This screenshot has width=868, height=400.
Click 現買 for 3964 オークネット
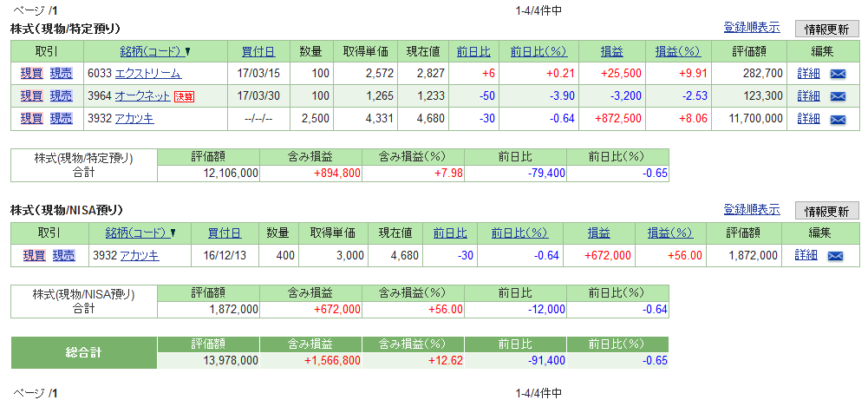(31, 95)
